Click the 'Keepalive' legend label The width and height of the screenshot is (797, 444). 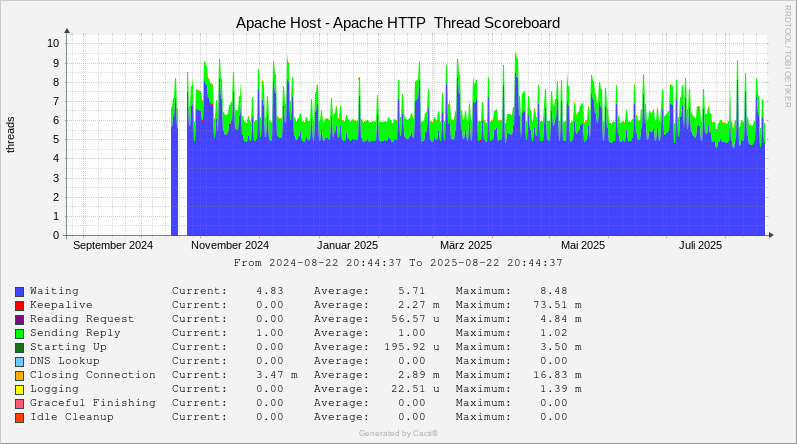61,305
